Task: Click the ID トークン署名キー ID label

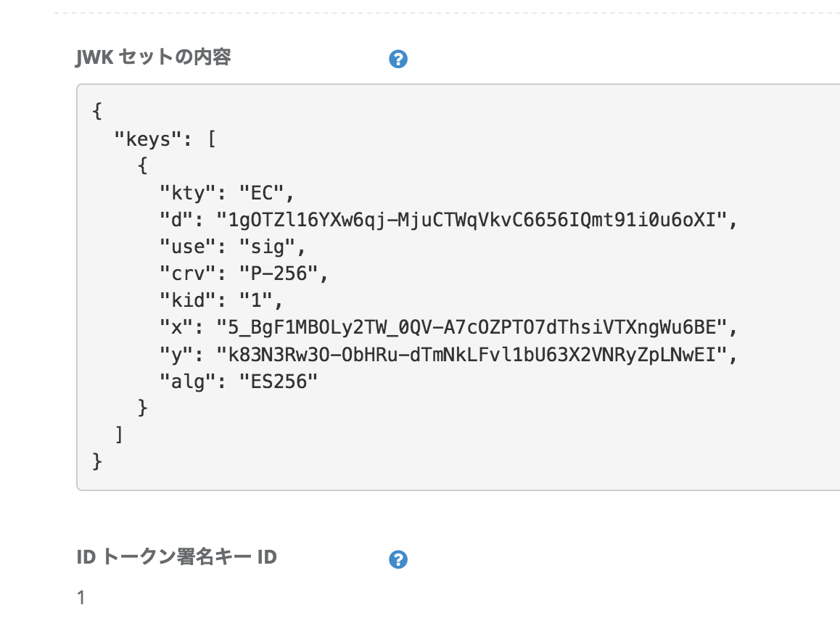Action: click(x=177, y=557)
